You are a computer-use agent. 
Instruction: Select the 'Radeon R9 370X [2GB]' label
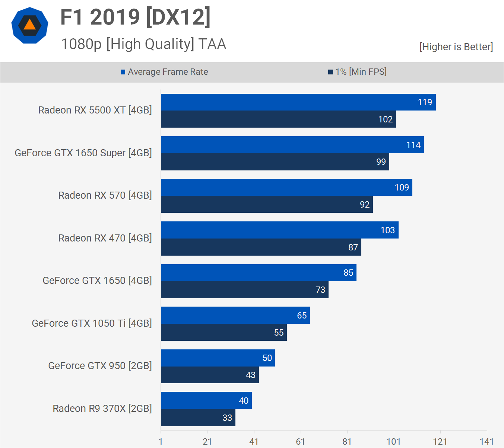102,409
